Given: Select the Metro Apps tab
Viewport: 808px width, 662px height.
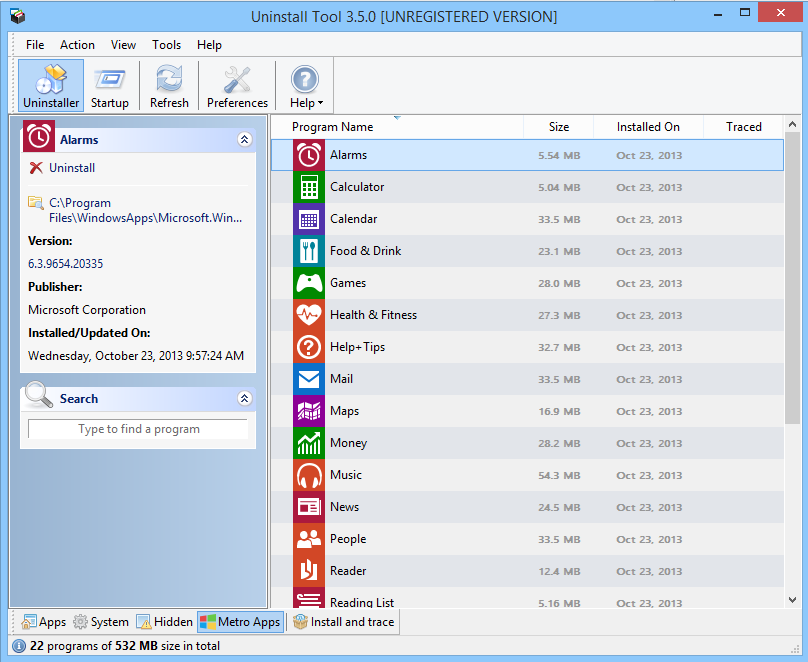Looking at the screenshot, I should (x=240, y=622).
